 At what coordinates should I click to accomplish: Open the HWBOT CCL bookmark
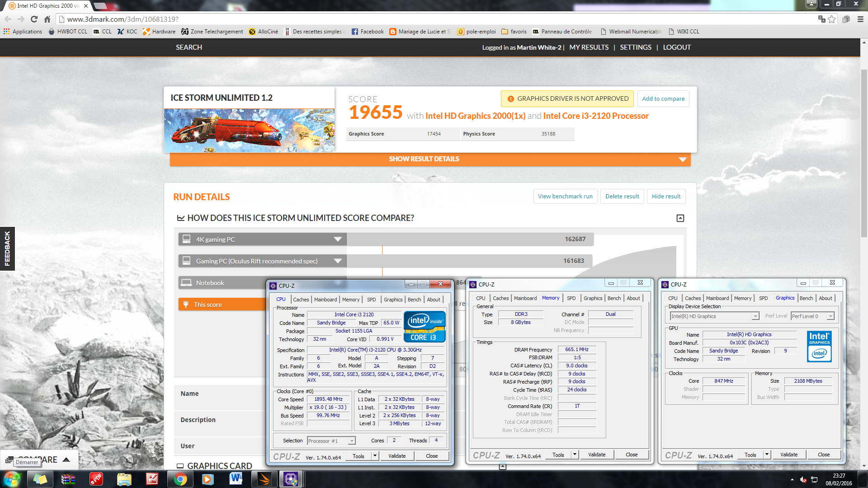68,32
